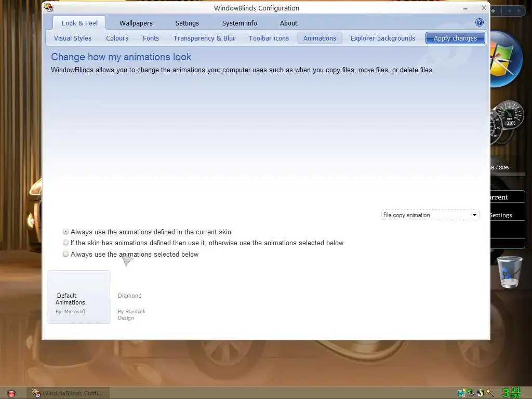532x399 pixels.
Task: Select the Animations section
Action: coord(320,38)
